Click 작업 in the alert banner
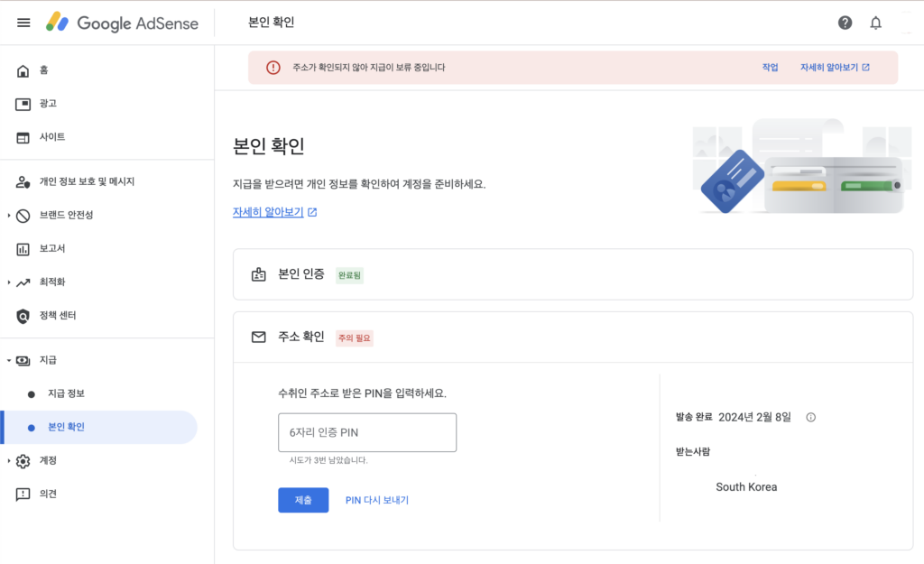 pos(770,68)
